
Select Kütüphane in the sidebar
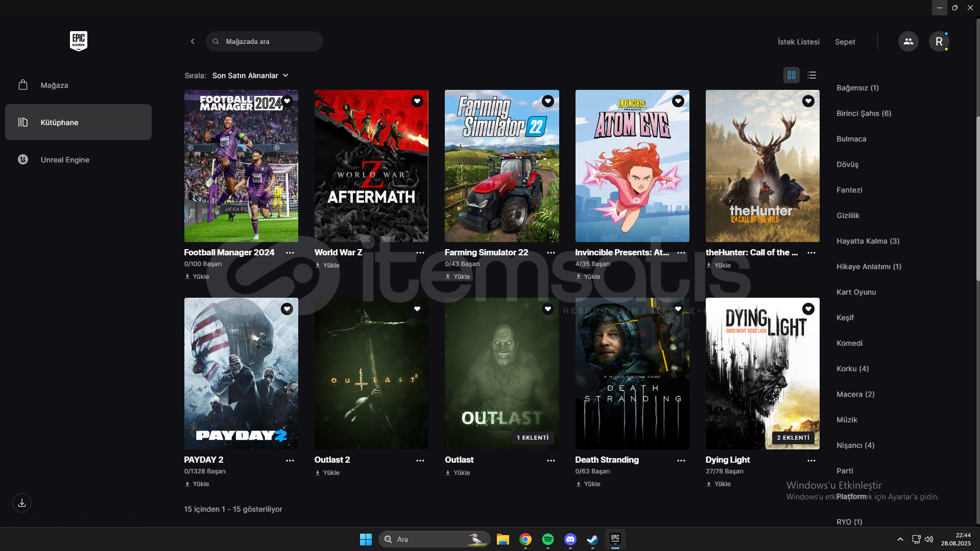pos(78,123)
